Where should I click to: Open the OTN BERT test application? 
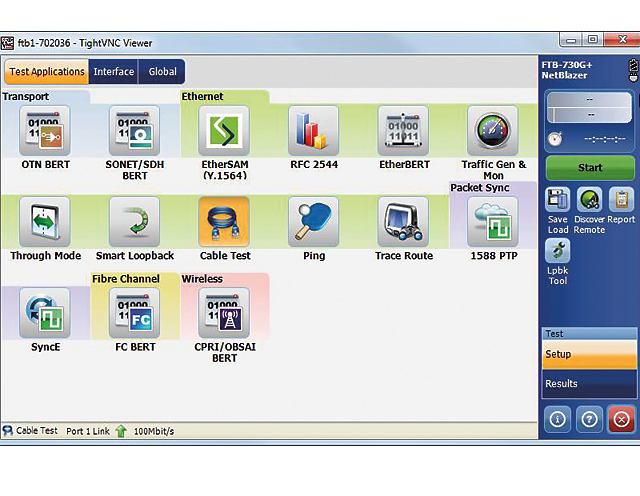coord(45,131)
